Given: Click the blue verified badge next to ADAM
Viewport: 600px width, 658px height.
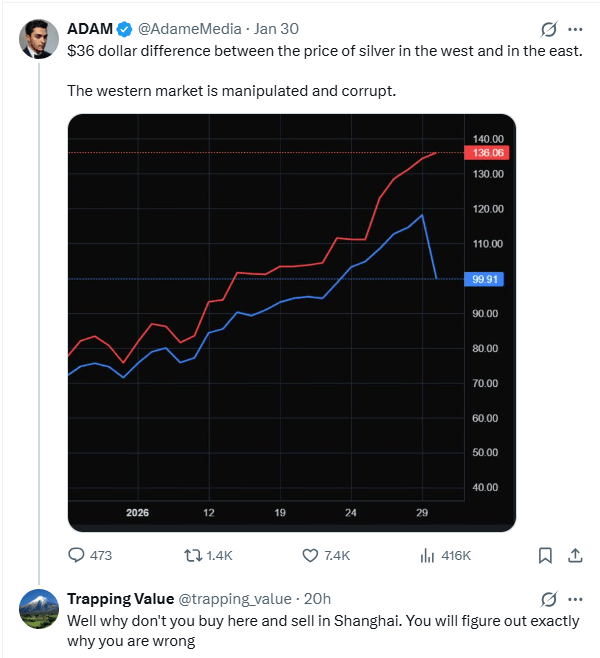Looking at the screenshot, I should (x=126, y=29).
